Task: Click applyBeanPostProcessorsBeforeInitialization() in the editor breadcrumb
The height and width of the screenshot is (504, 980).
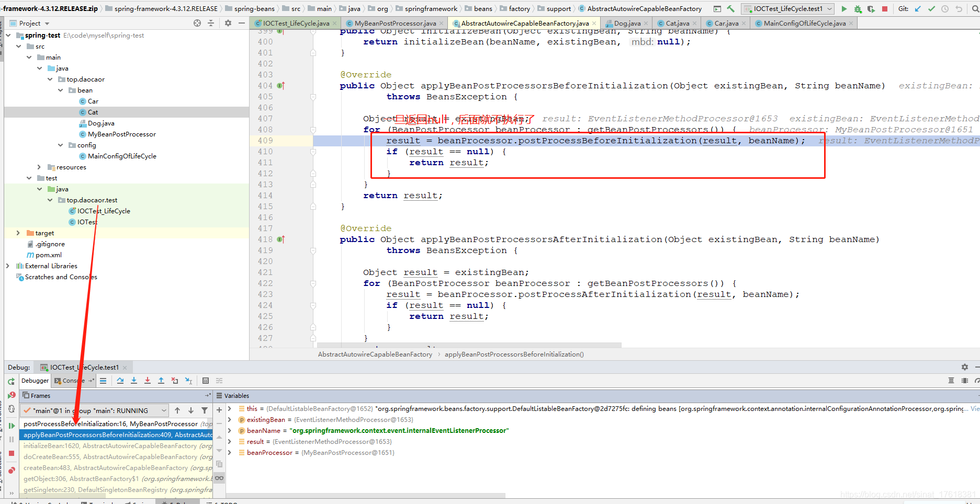Action: click(x=514, y=354)
